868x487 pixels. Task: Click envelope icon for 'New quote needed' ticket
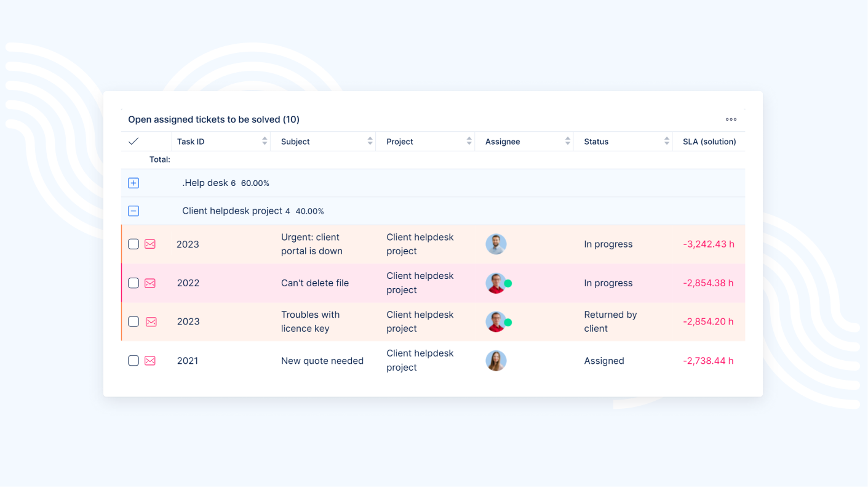point(150,361)
